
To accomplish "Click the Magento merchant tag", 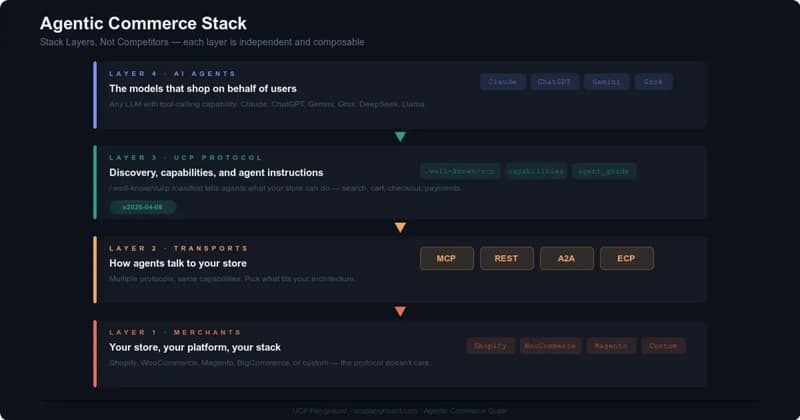I will (610, 346).
